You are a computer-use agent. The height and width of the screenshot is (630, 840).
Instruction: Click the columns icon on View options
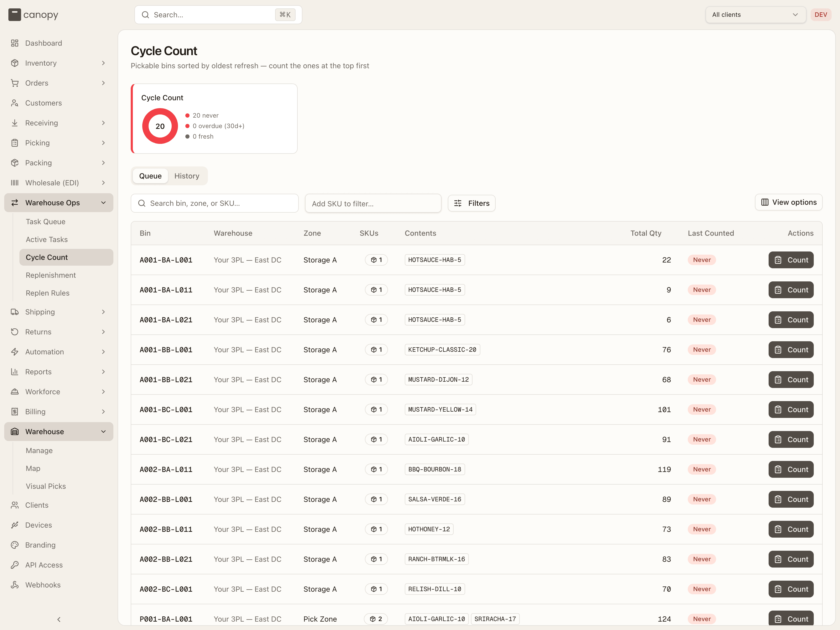[x=765, y=202]
